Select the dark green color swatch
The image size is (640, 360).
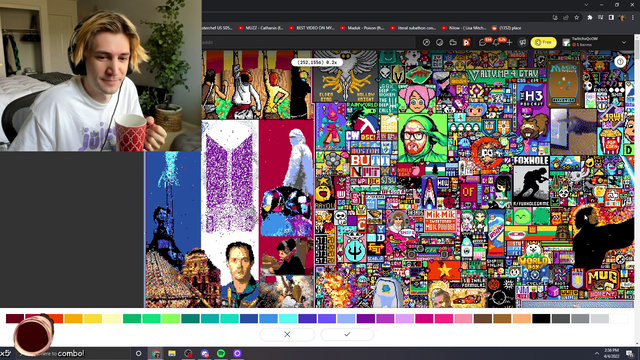(x=132, y=318)
